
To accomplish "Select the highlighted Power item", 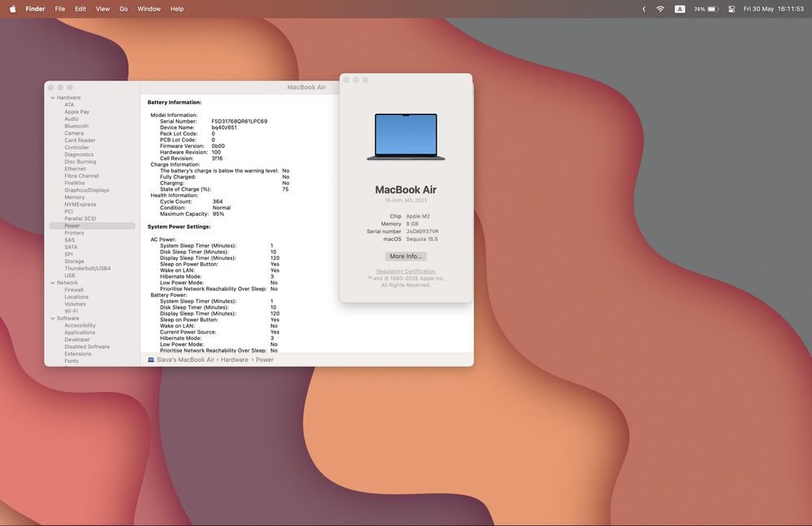I will tap(93, 226).
